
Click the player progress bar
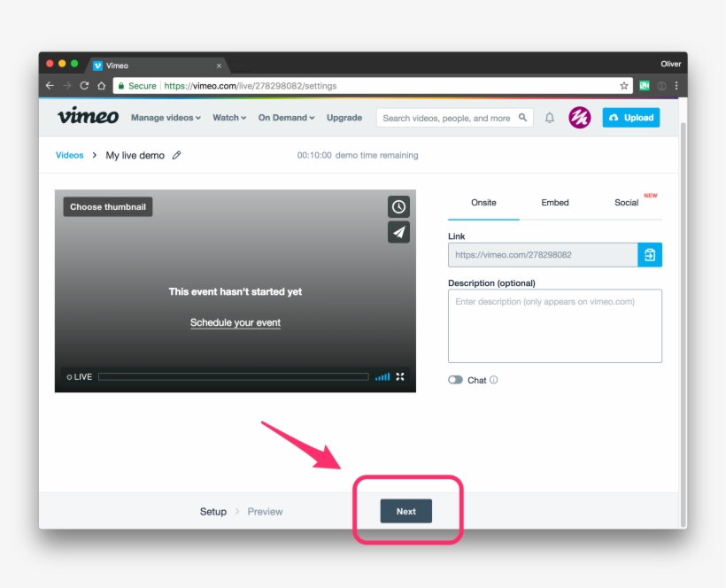coord(235,376)
